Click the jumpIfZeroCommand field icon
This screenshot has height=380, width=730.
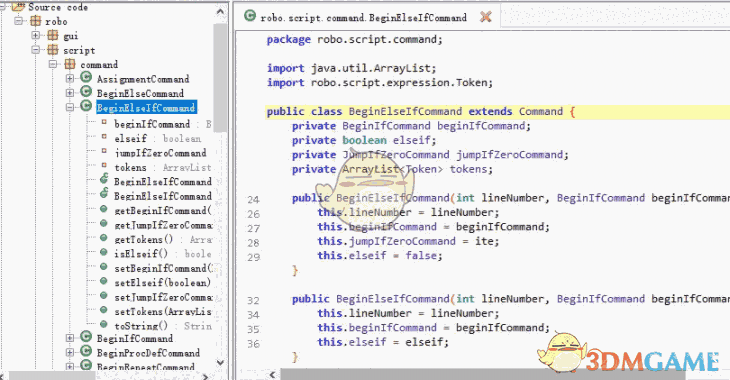[x=104, y=151]
